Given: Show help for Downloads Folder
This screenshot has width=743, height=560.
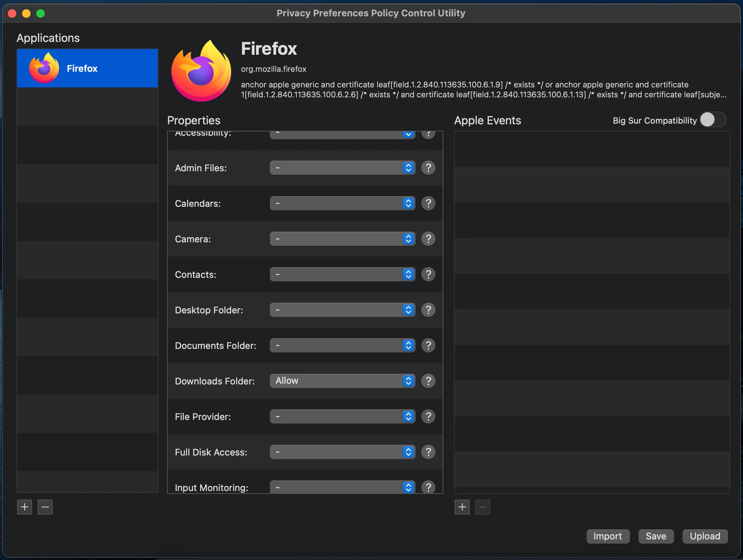Looking at the screenshot, I should point(428,381).
